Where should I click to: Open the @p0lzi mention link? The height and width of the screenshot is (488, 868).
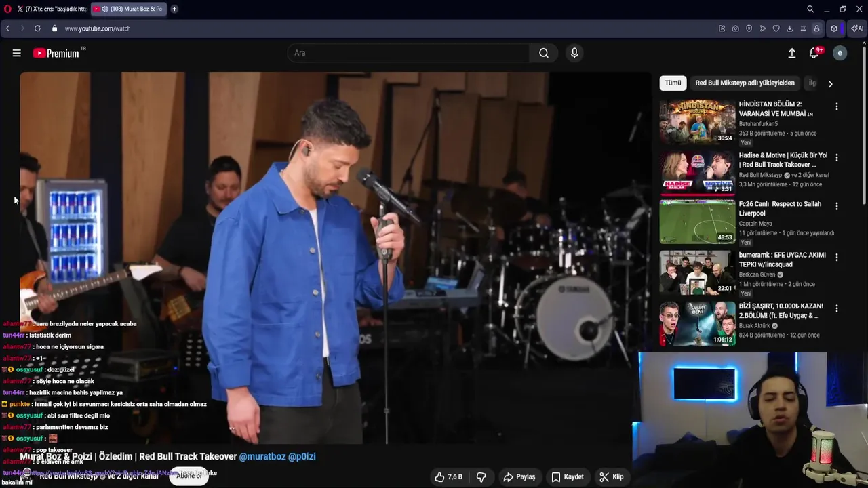click(302, 457)
